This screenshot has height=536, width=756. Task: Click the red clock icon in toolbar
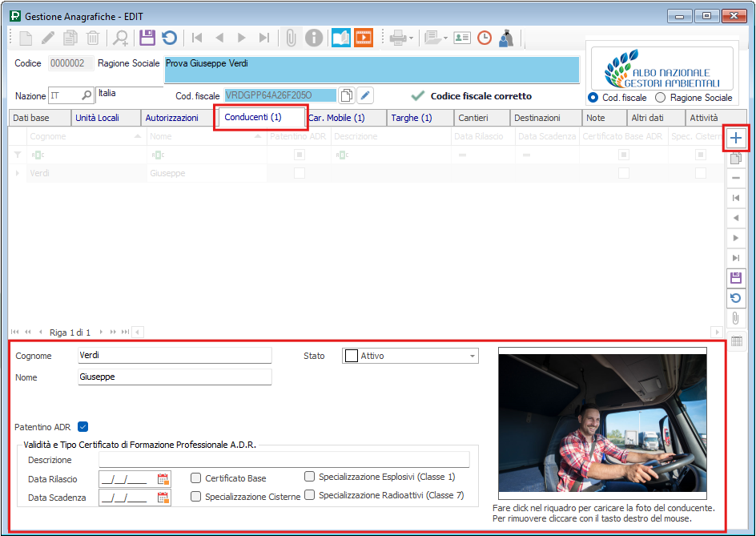click(x=485, y=38)
